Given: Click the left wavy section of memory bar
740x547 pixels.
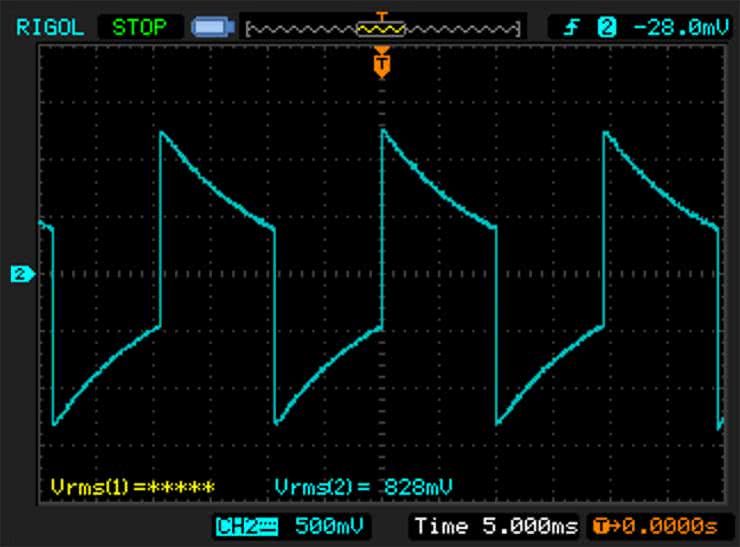Looking at the screenshot, I should tap(300, 29).
